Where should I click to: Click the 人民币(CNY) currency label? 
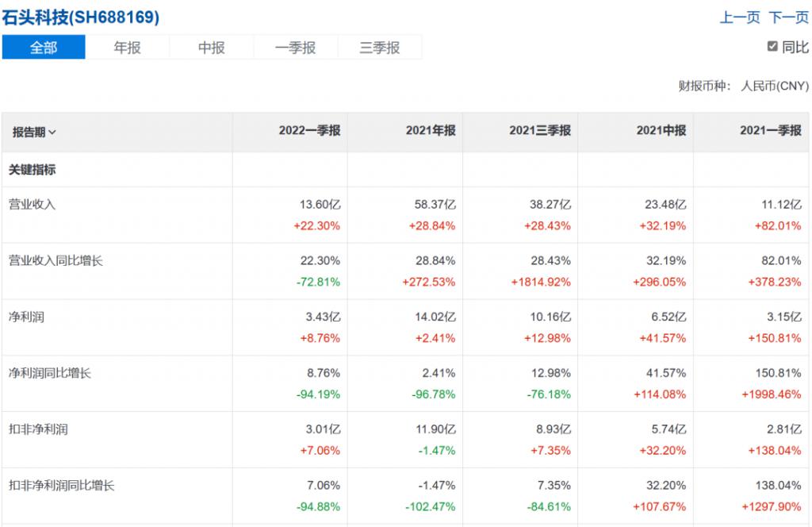coord(774,86)
